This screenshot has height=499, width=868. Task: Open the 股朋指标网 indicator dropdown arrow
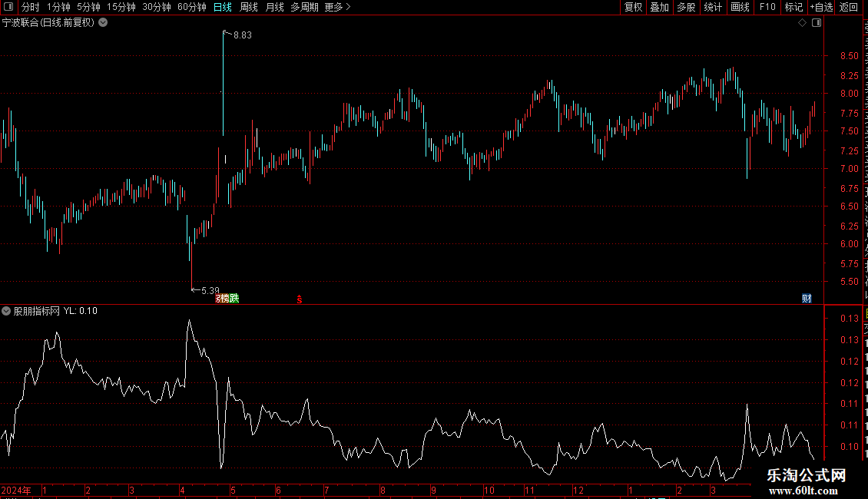coord(6,311)
